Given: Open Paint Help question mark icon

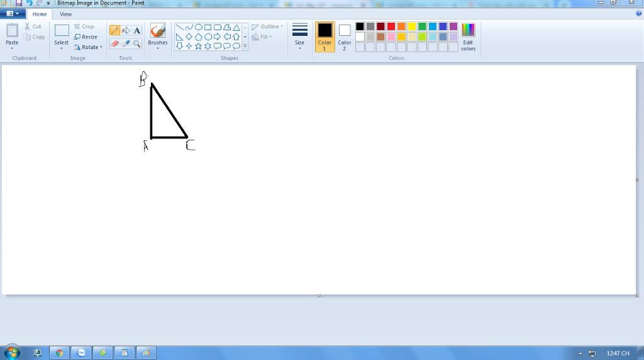Looking at the screenshot, I should coord(638,14).
